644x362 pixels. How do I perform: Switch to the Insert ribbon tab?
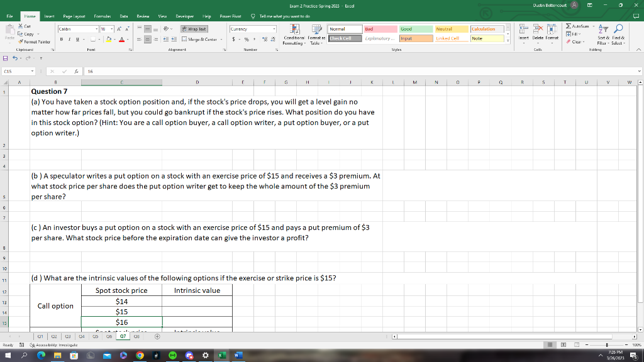(x=49, y=16)
